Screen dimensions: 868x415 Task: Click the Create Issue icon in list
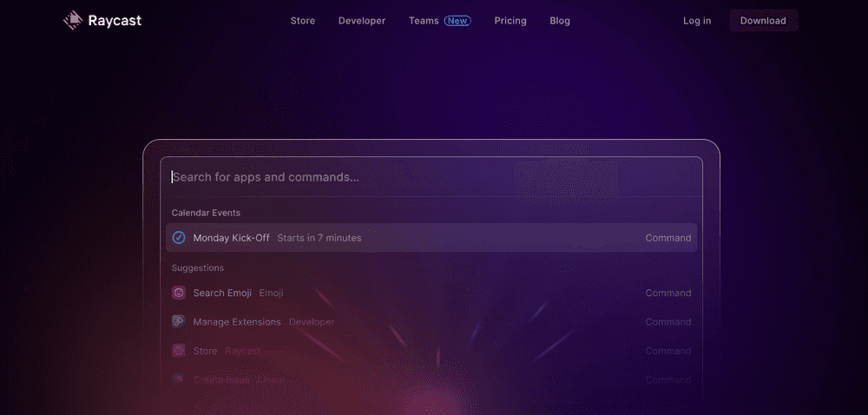click(x=179, y=379)
